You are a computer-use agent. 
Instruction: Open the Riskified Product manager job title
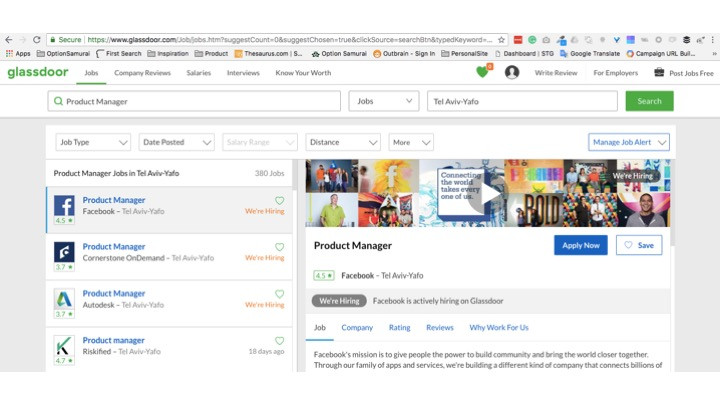pos(113,340)
